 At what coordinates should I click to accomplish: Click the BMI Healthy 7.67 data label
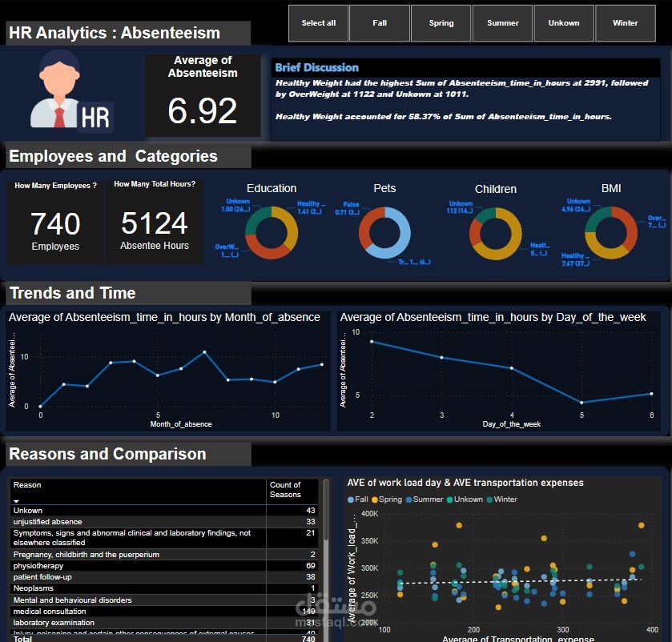[576, 259]
